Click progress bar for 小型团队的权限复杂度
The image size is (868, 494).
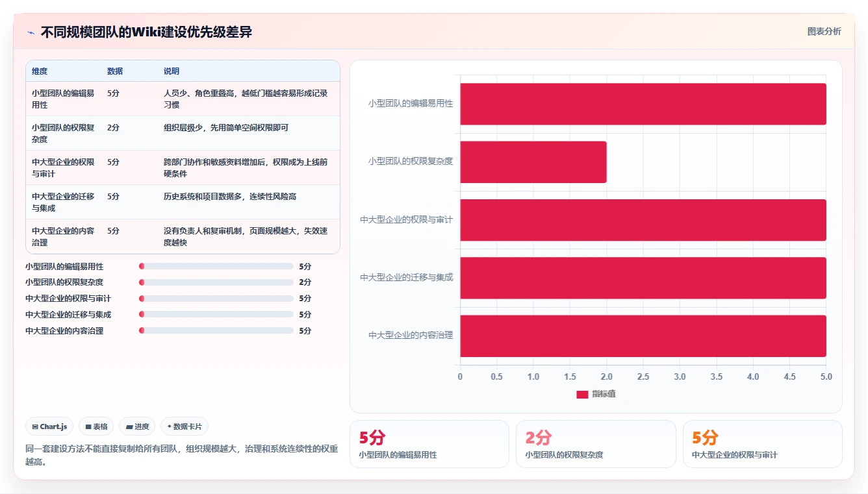coord(216,282)
